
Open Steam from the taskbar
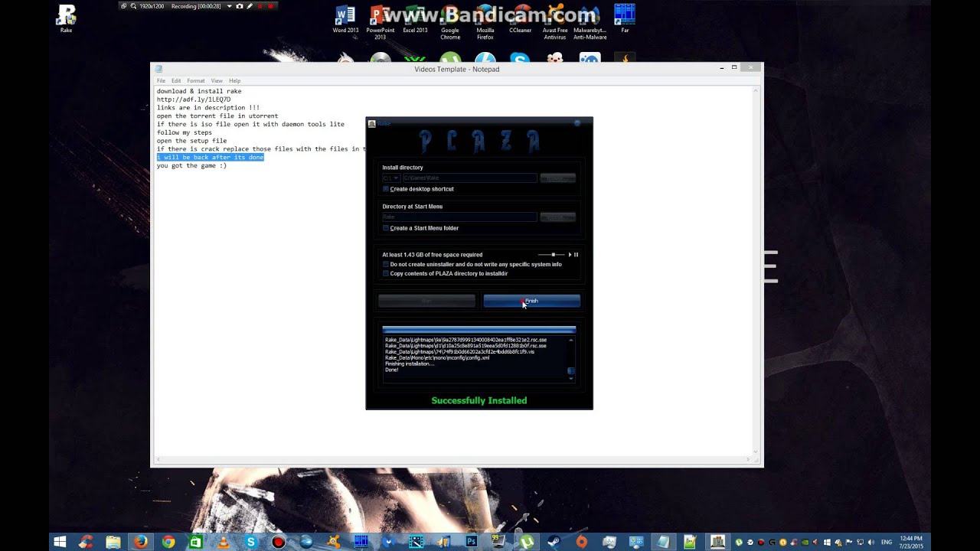tap(554, 542)
